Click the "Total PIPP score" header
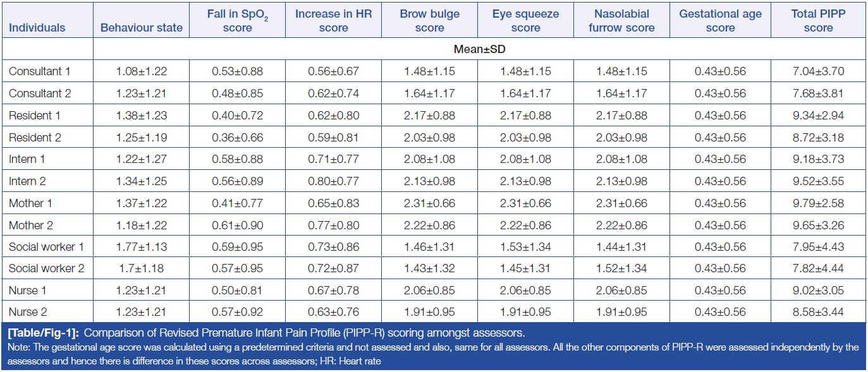Screen dimensions: 868x372 pos(818,21)
